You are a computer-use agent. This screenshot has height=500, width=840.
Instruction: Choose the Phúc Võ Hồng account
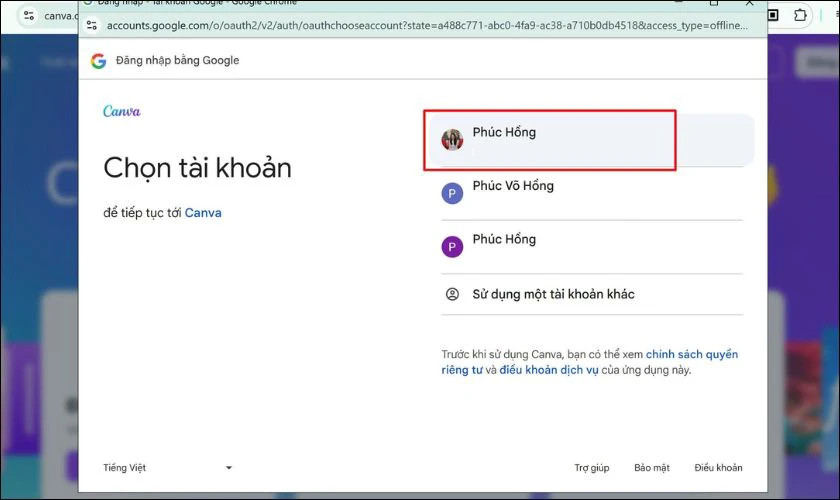click(x=591, y=193)
